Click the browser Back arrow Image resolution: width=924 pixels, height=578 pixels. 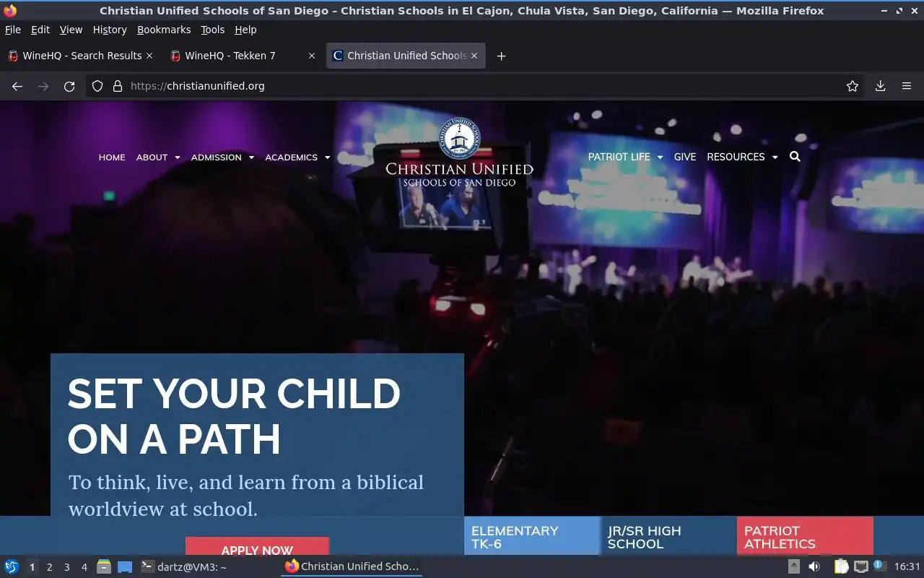17,86
